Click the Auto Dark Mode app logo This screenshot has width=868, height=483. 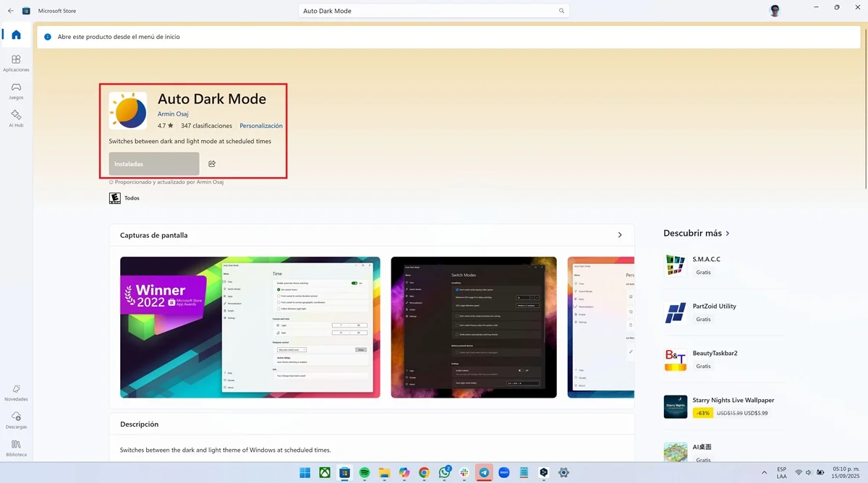pyautogui.click(x=128, y=111)
